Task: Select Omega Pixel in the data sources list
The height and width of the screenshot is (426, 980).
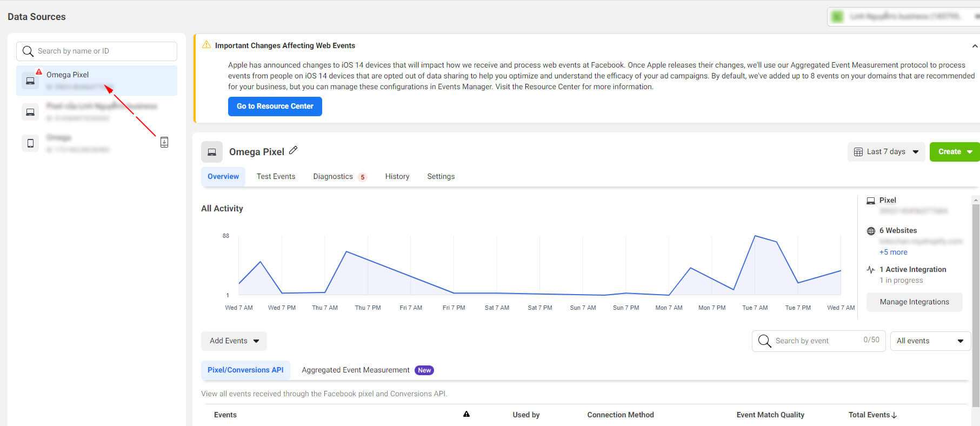Action: pos(97,81)
